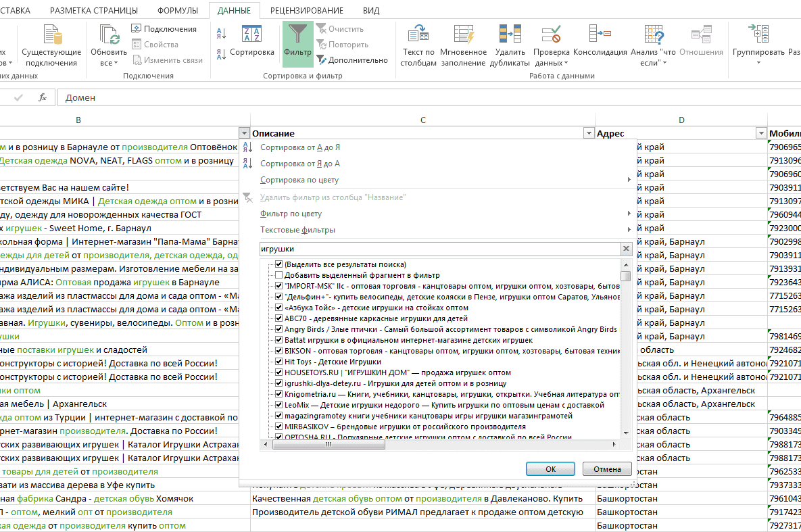Click the formula bar checkmark icon
Viewport: 801px width, 532px height.
pyautogui.click(x=18, y=97)
